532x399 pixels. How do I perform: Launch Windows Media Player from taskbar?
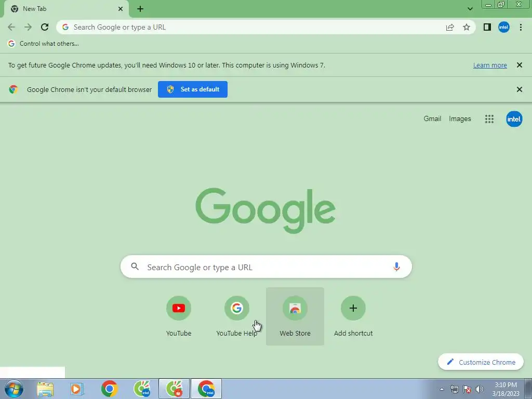(x=77, y=389)
